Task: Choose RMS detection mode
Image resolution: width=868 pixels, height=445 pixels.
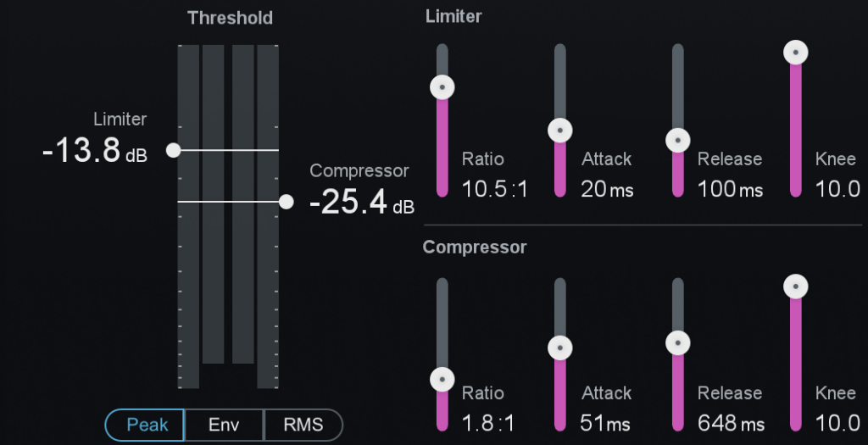Action: [303, 425]
